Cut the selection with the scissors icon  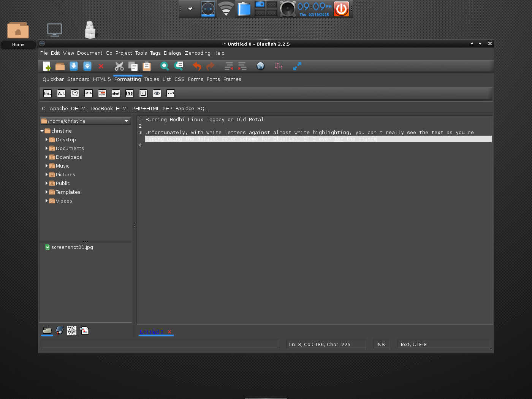(119, 66)
